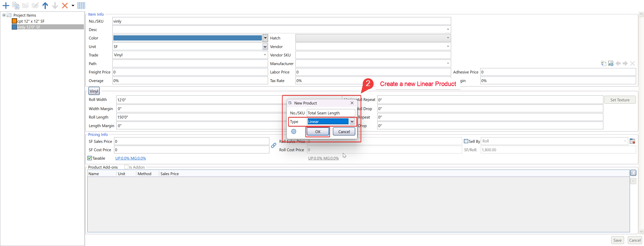Click the blue plus add item icon
644x246 pixels.
coord(6,5)
